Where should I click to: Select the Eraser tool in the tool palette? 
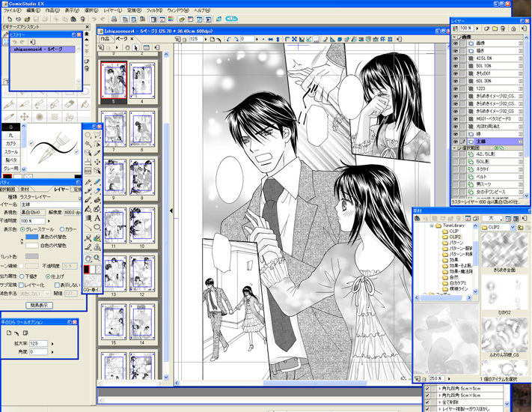click(97, 191)
